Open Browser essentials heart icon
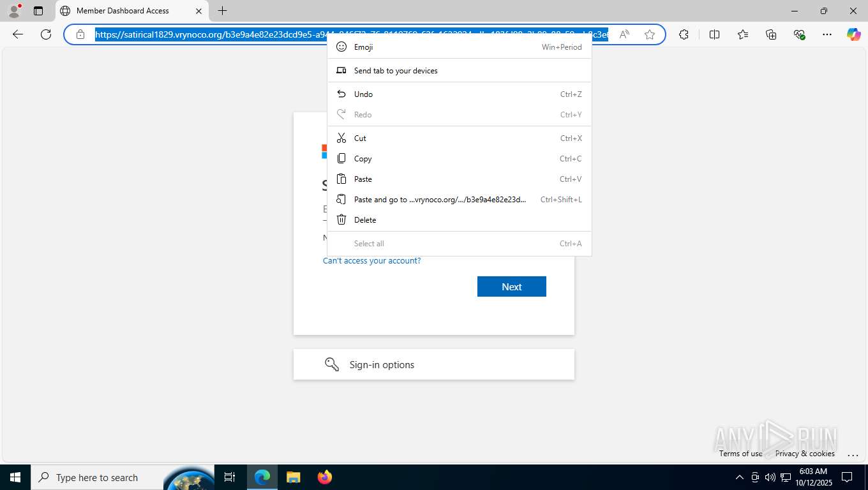 (799, 34)
